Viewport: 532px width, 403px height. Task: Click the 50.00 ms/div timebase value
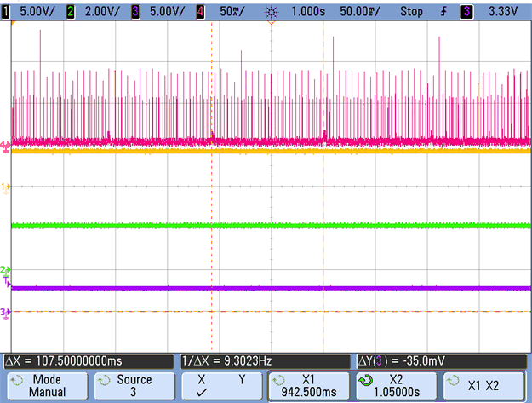360,12
